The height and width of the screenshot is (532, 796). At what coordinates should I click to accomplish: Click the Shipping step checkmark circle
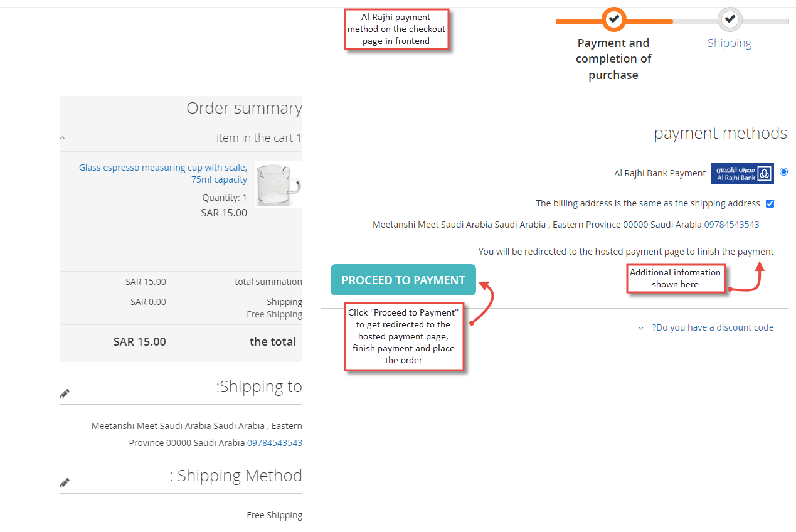pos(730,19)
